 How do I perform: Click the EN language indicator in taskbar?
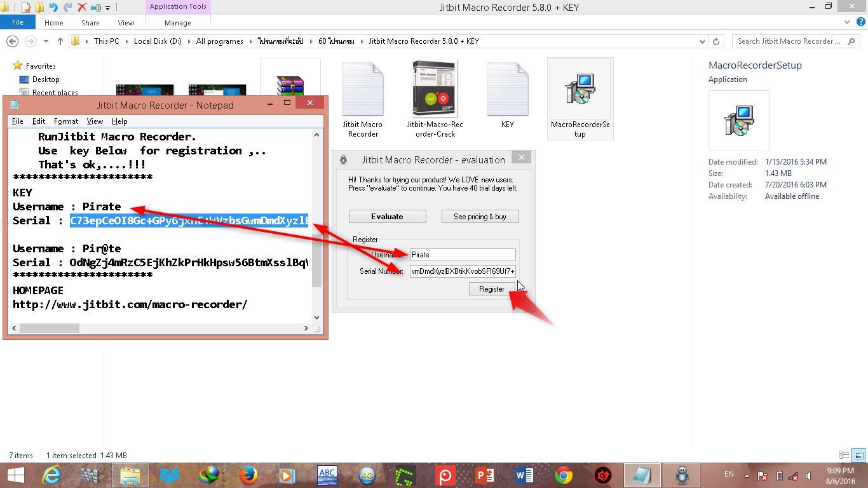tap(729, 474)
